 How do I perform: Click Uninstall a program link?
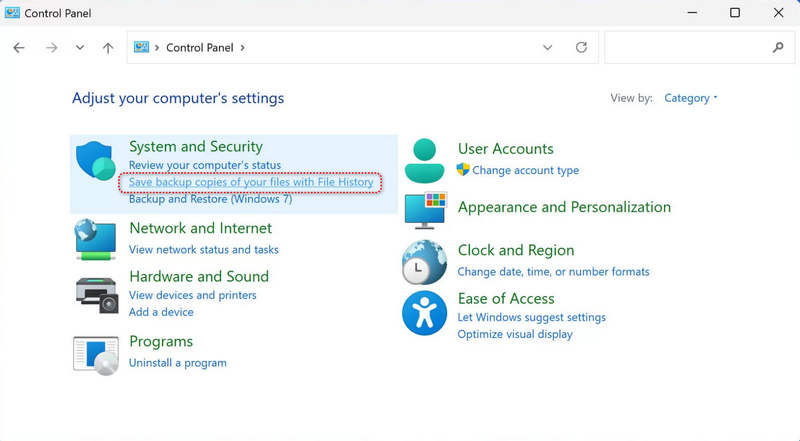tap(178, 363)
